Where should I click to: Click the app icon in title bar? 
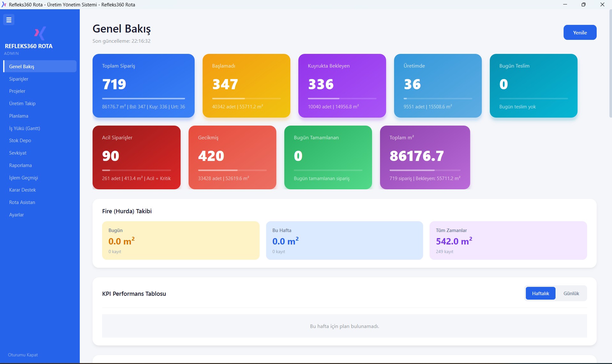pos(4,4)
